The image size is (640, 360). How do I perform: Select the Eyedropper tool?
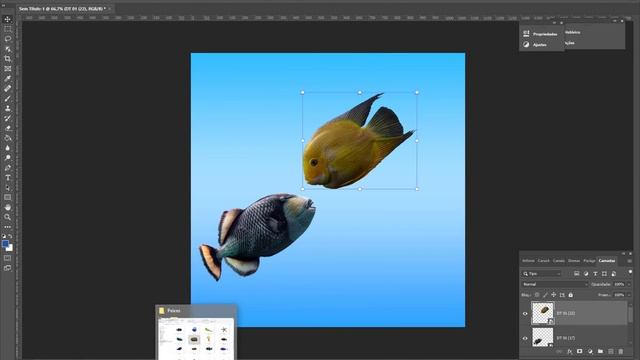pos(7,78)
